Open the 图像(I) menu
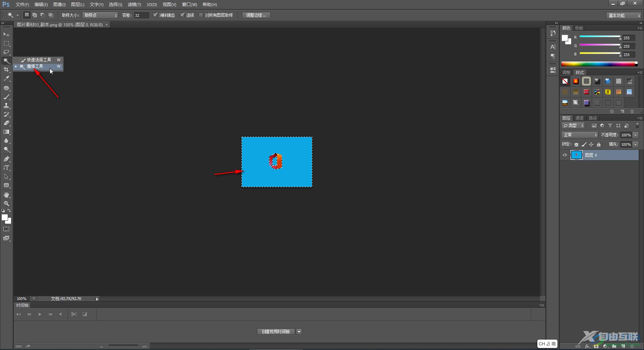644x350 pixels. pos(59,4)
